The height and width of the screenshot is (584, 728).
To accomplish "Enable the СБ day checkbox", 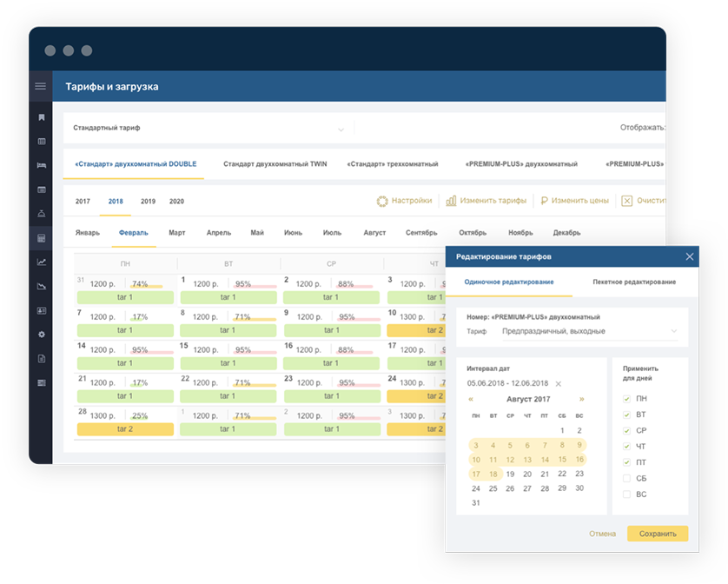I will pos(627,479).
